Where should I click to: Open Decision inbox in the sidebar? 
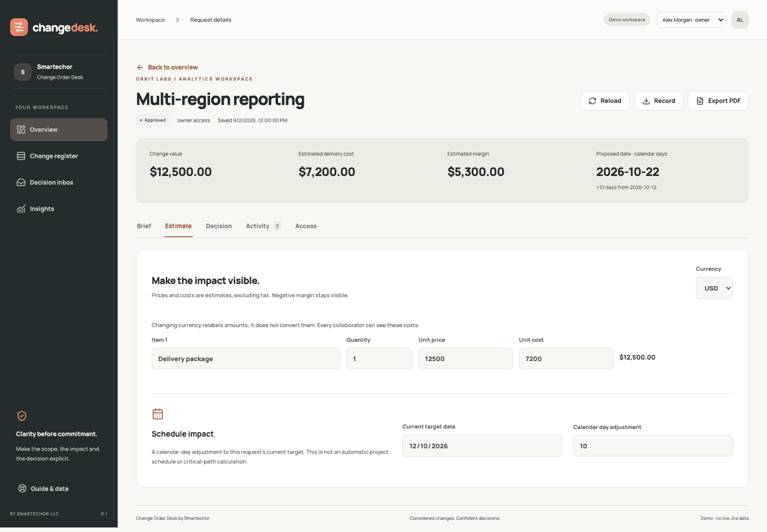coord(59,183)
